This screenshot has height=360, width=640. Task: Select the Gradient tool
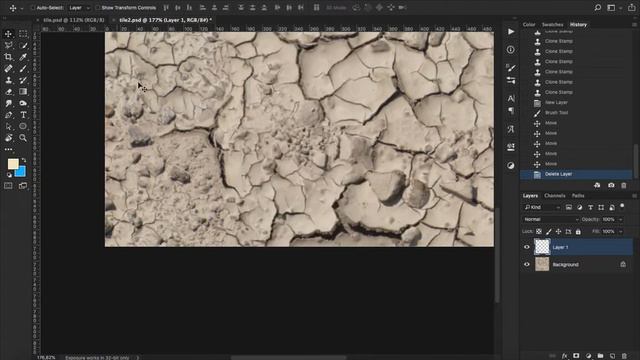pyautogui.click(x=23, y=92)
